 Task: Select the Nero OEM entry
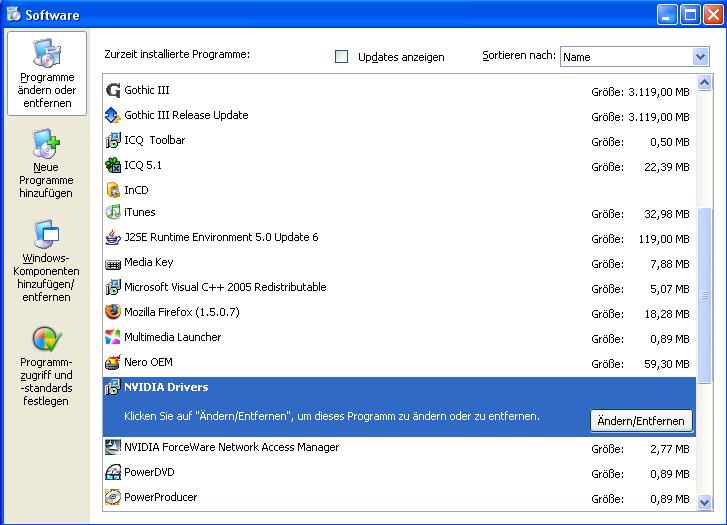(x=148, y=362)
